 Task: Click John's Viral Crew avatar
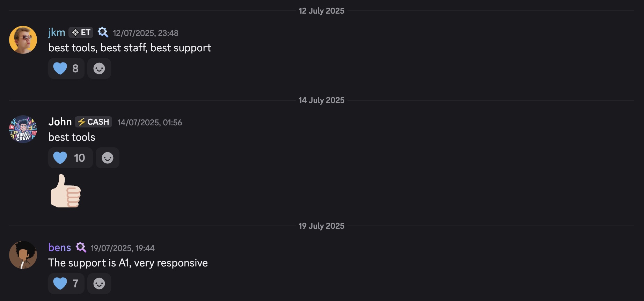23,129
